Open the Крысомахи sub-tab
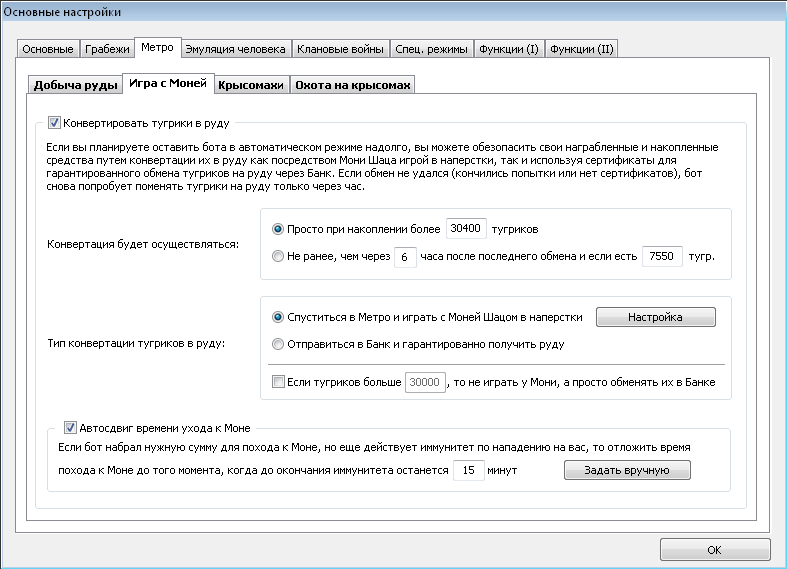The width and height of the screenshot is (787, 569). tap(251, 85)
